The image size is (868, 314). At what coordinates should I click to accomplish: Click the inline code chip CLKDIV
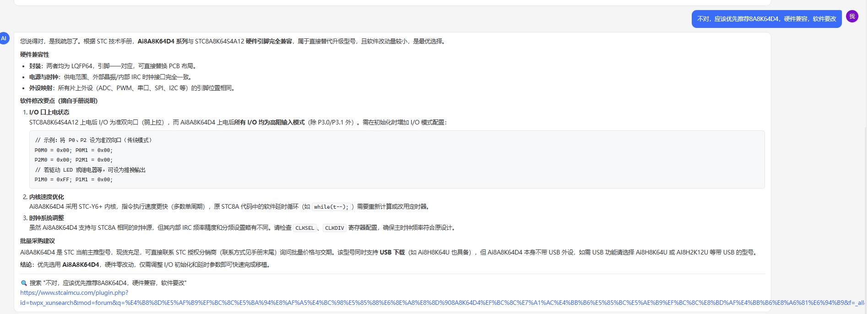(334, 228)
